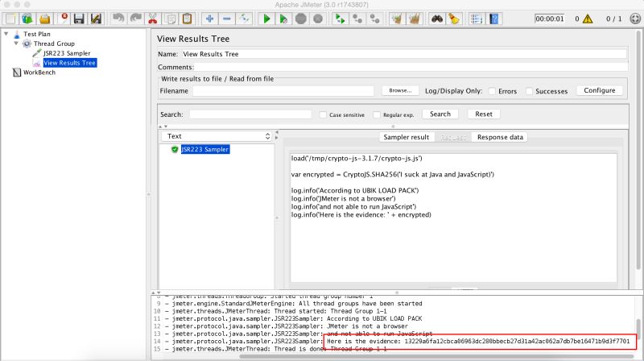This screenshot has height=361, width=644.
Task: Start remote engines icon
Action: click(340, 19)
